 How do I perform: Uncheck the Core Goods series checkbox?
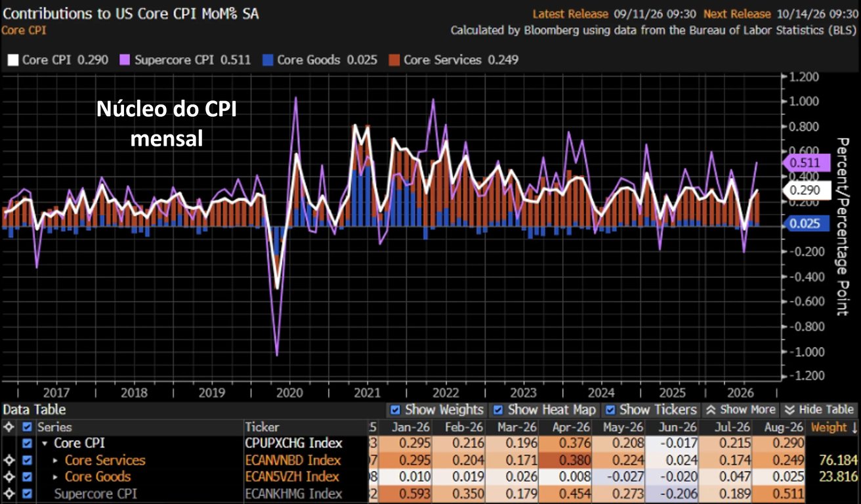[28, 477]
